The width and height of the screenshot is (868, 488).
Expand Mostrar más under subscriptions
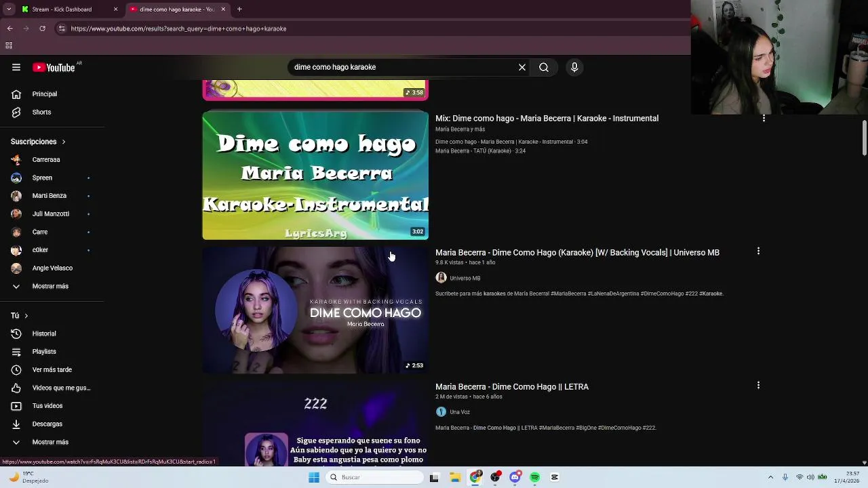[52, 286]
